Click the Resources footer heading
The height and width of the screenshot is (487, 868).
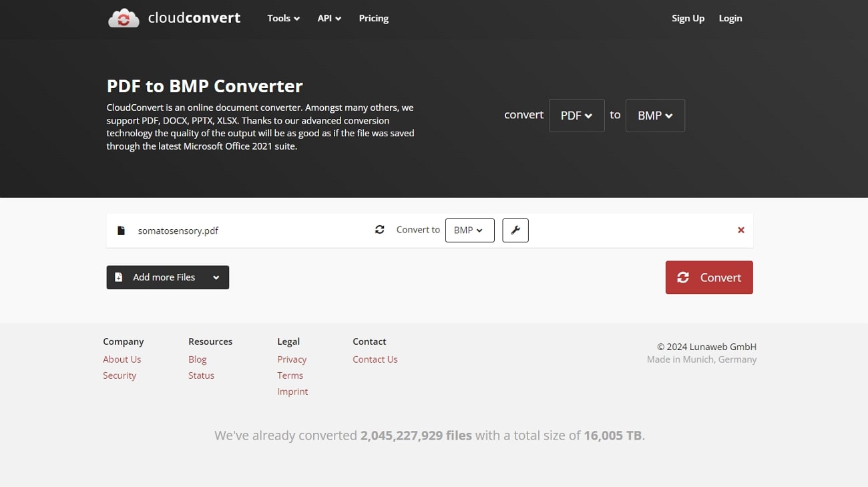210,341
